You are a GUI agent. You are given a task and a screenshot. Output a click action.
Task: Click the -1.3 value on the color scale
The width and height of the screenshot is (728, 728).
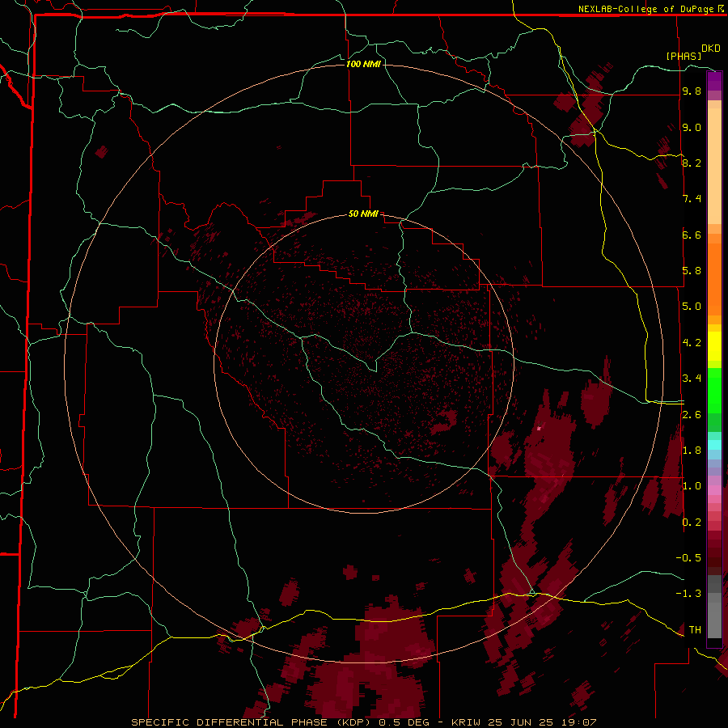[x=688, y=594]
